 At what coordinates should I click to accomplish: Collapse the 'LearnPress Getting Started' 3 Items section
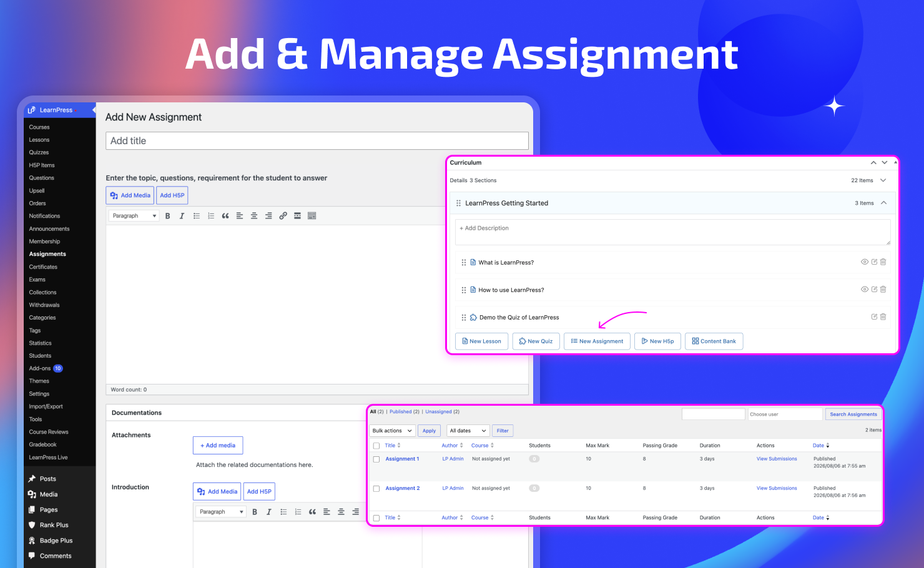pyautogui.click(x=883, y=203)
